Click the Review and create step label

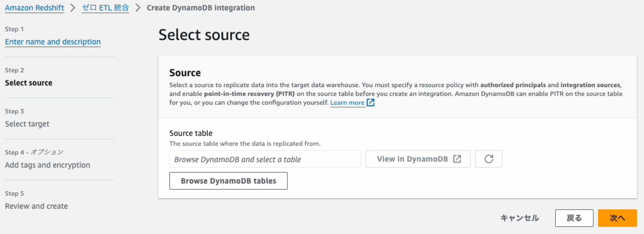click(x=36, y=206)
